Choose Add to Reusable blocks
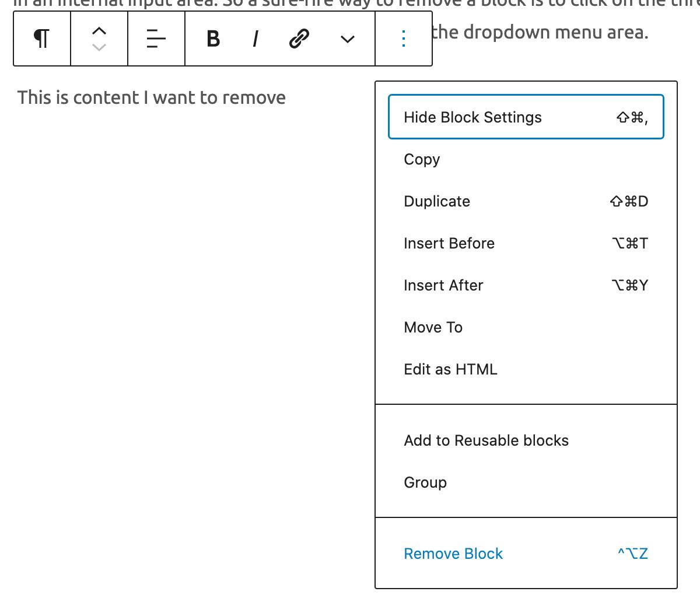The width and height of the screenshot is (700, 616). tap(526, 440)
